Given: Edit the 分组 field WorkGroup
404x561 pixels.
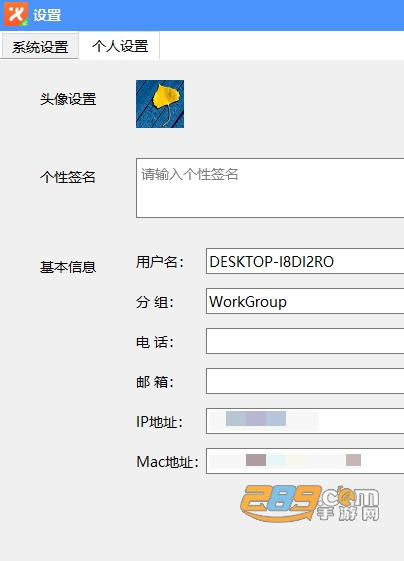Looking at the screenshot, I should coord(305,301).
